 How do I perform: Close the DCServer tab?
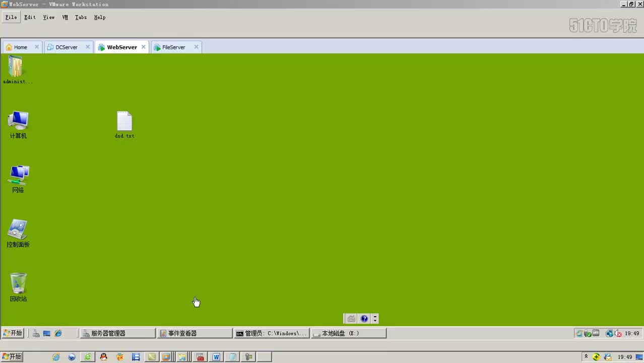click(x=87, y=47)
